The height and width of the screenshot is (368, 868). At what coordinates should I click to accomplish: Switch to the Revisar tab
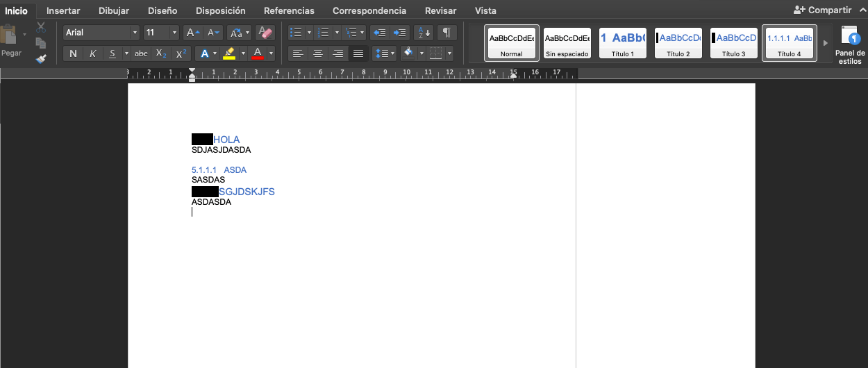pyautogui.click(x=441, y=10)
